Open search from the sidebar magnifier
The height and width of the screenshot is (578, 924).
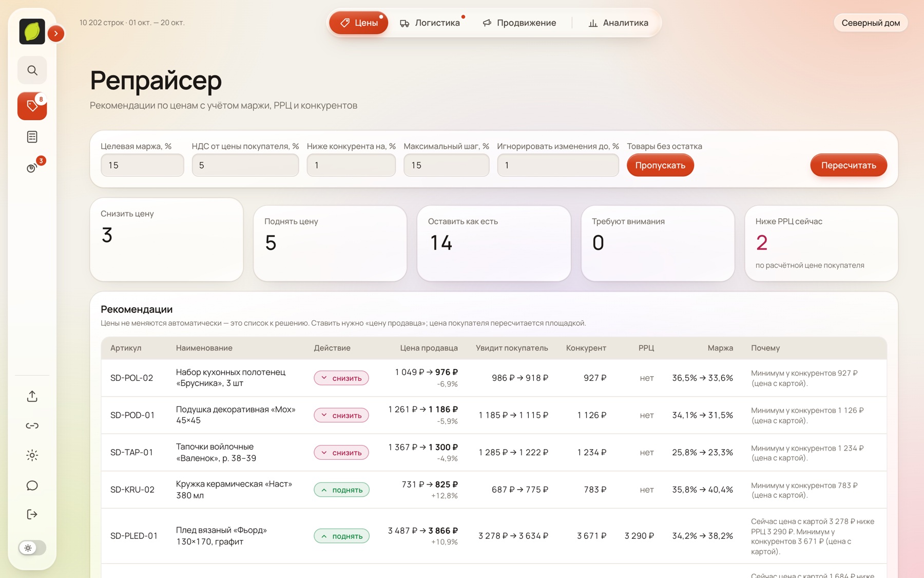32,70
